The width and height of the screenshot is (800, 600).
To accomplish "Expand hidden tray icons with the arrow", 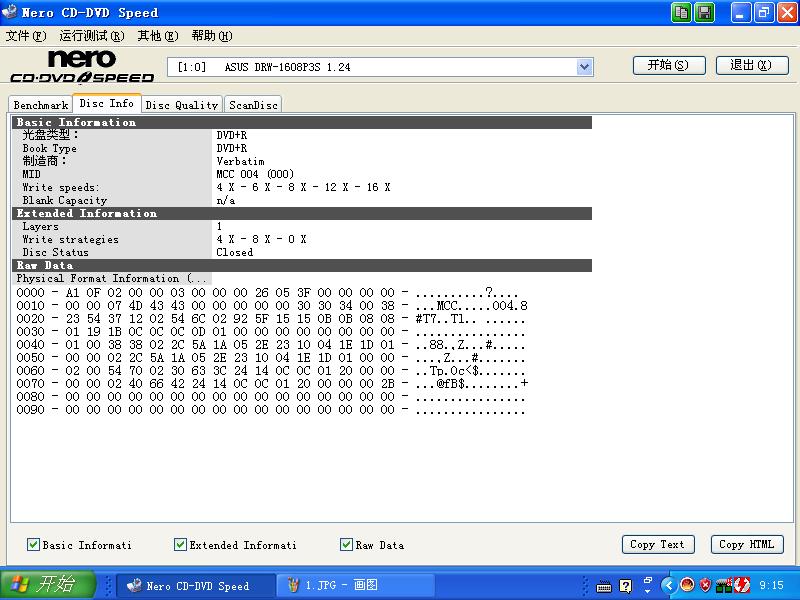I will 669,585.
